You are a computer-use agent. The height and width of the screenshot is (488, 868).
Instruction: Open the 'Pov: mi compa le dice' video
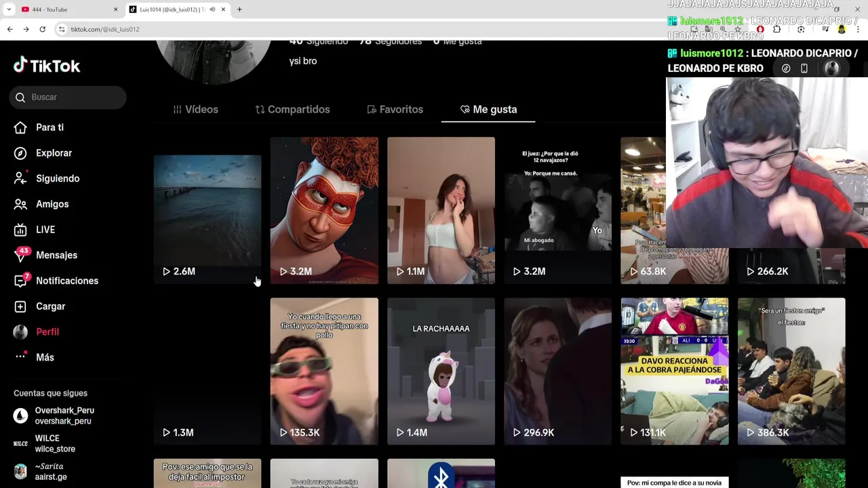(x=675, y=481)
